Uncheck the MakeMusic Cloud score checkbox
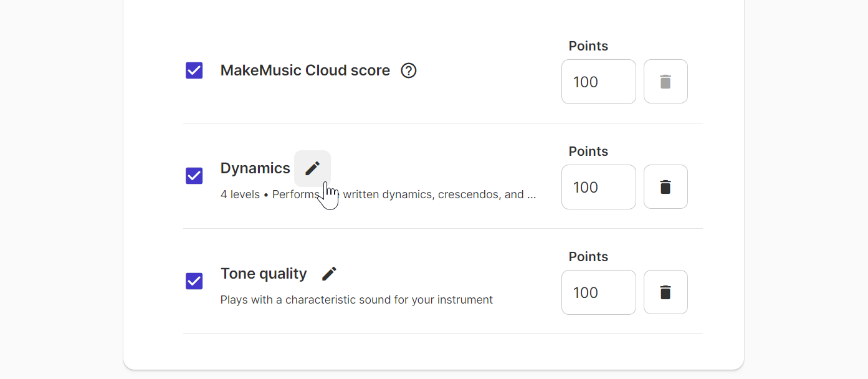 click(x=194, y=70)
